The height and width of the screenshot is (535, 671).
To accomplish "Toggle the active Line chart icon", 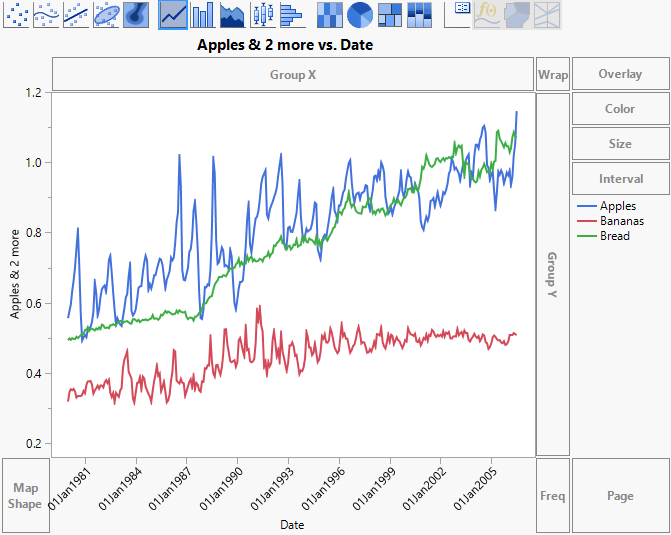I will click(173, 14).
